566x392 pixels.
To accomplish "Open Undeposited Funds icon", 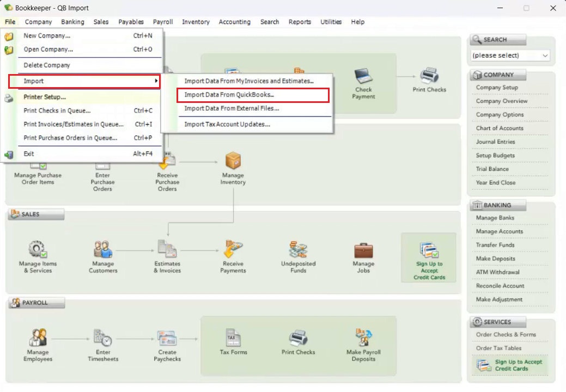I will [298, 249].
